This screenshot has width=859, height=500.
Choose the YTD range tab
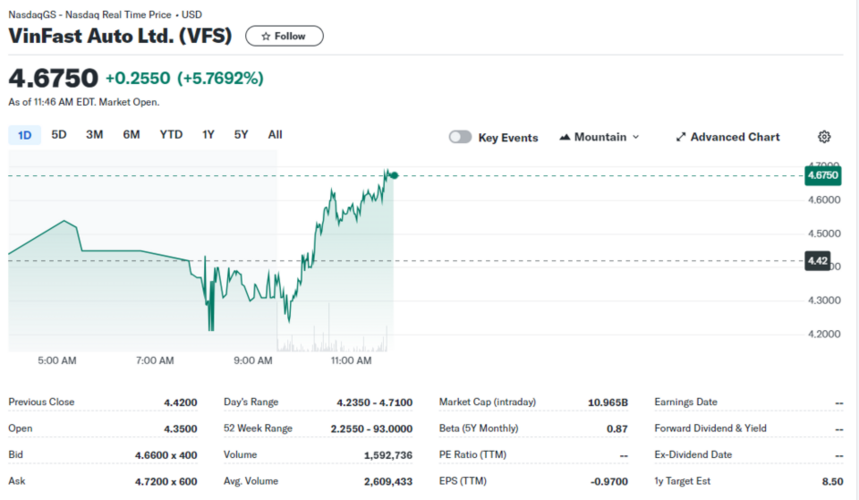pyautogui.click(x=171, y=135)
